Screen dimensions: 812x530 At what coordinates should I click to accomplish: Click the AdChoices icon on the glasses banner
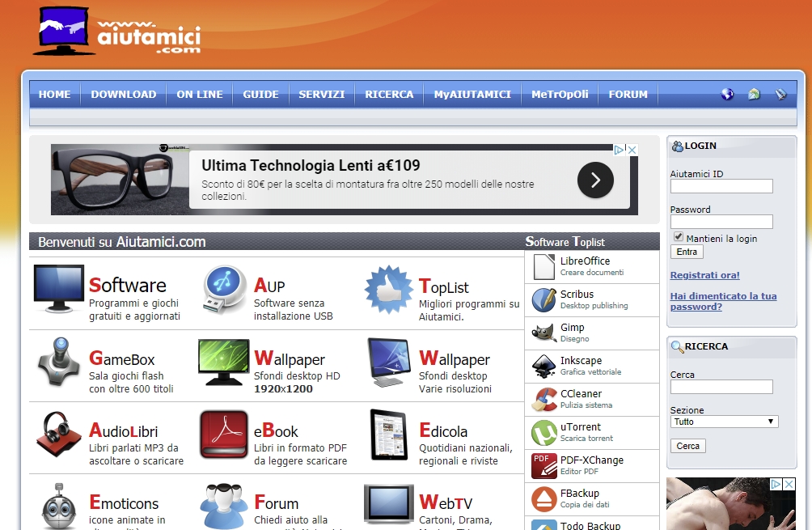click(620, 150)
